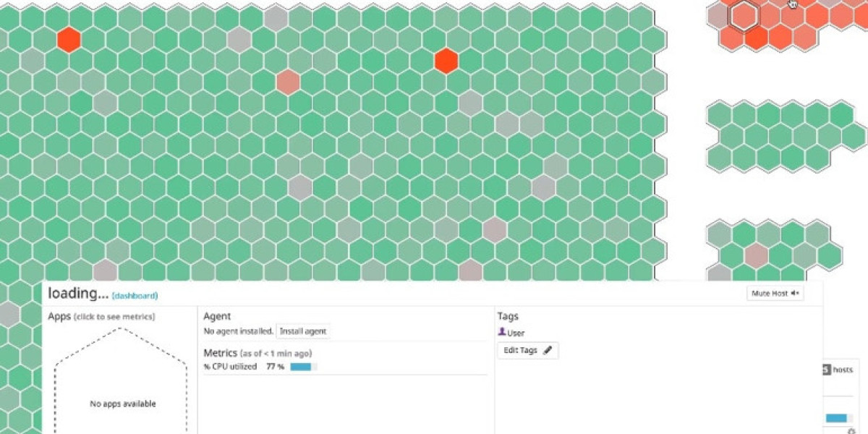Click the Install agent button
This screenshot has width=868, height=434.
coord(303,331)
